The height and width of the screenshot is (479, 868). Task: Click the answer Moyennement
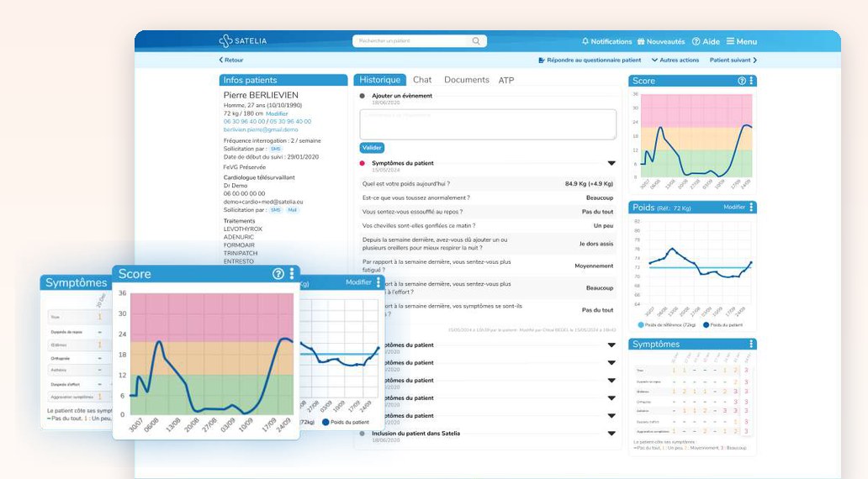click(594, 266)
